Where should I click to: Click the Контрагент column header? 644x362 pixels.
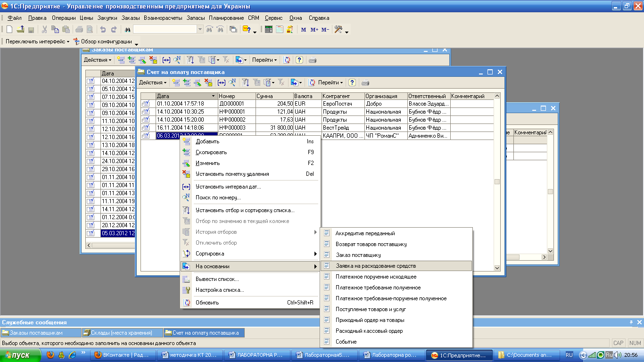(343, 96)
